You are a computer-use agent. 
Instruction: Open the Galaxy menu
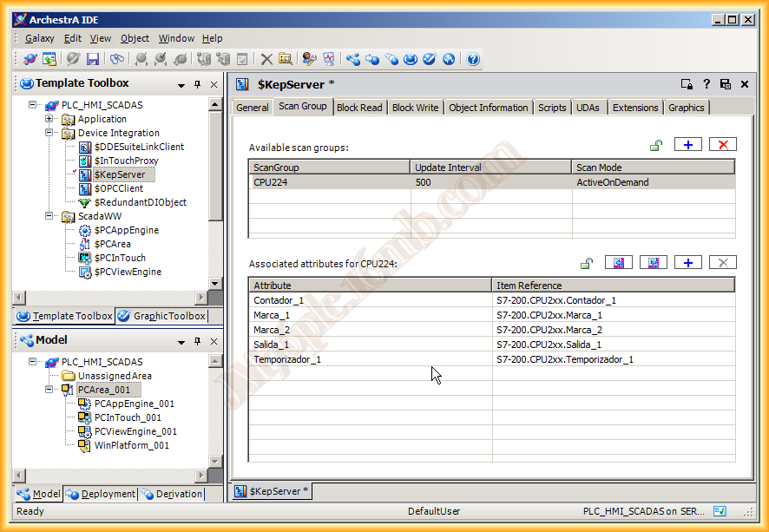click(x=39, y=38)
